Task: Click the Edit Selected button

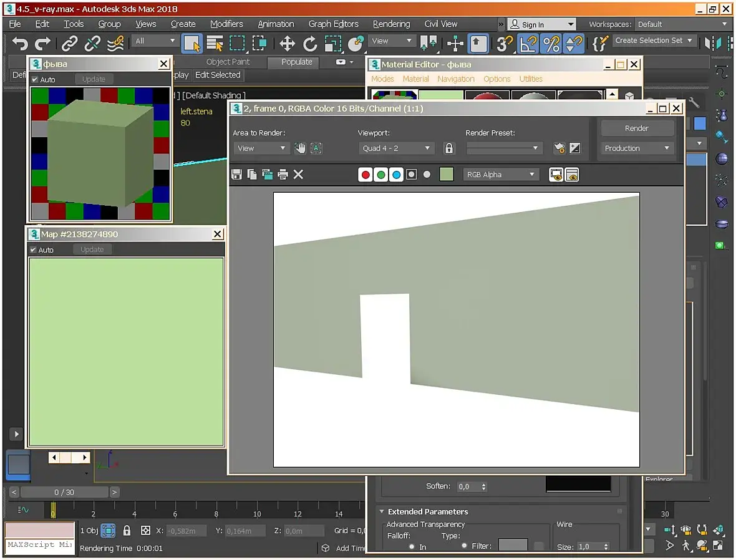Action: tap(218, 75)
